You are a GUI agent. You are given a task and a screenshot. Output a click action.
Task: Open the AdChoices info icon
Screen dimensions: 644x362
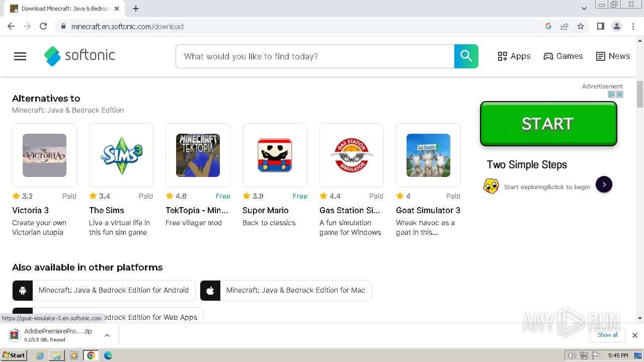click(x=612, y=94)
